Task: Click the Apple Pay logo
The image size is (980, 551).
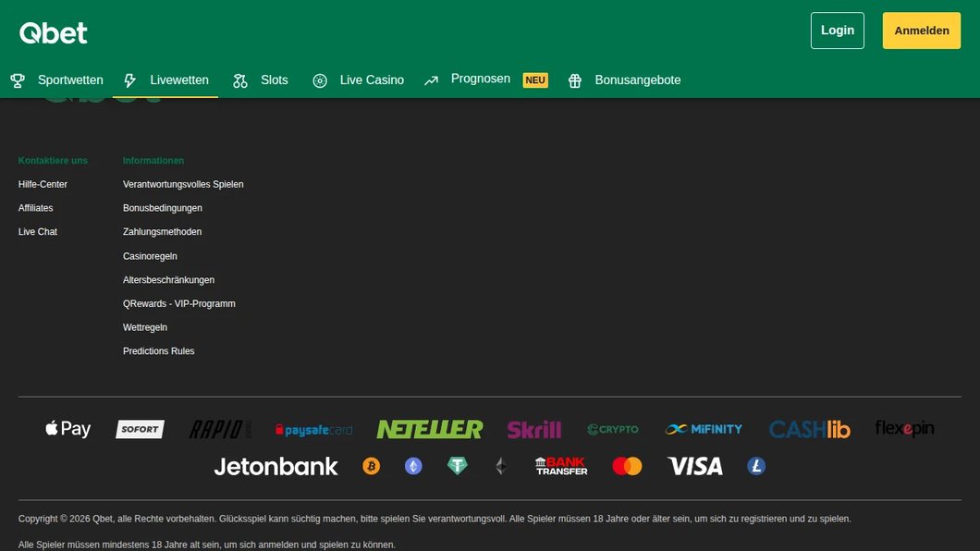Action: 68,429
